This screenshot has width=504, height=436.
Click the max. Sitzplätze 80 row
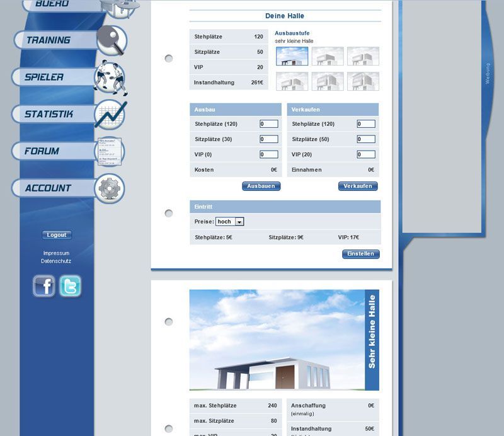pyautogui.click(x=235, y=421)
